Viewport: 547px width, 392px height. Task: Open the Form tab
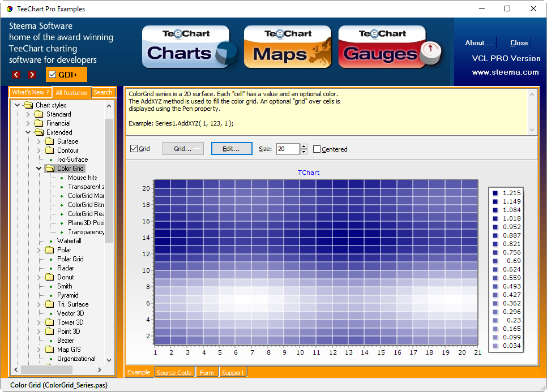[207, 372]
